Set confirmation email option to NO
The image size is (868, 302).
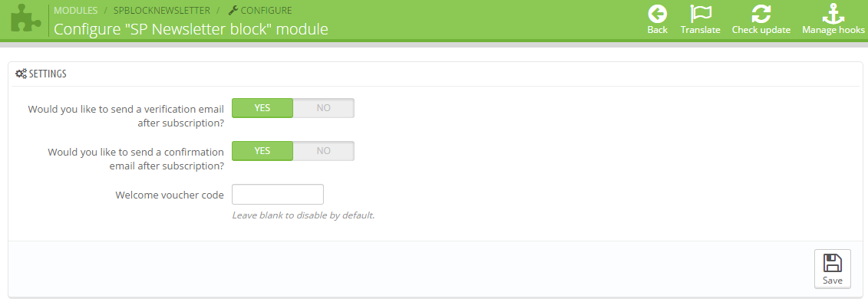[323, 151]
